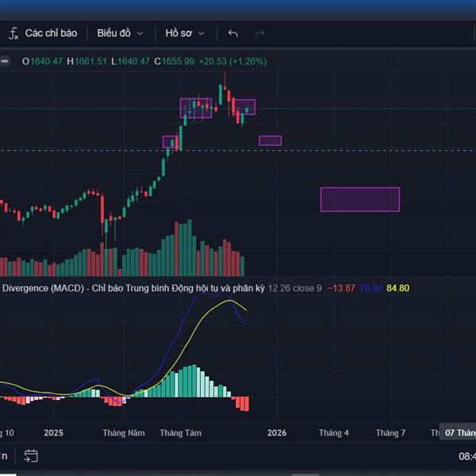Select the large purple rectangle drawing
476x476 pixels.
coord(359,199)
